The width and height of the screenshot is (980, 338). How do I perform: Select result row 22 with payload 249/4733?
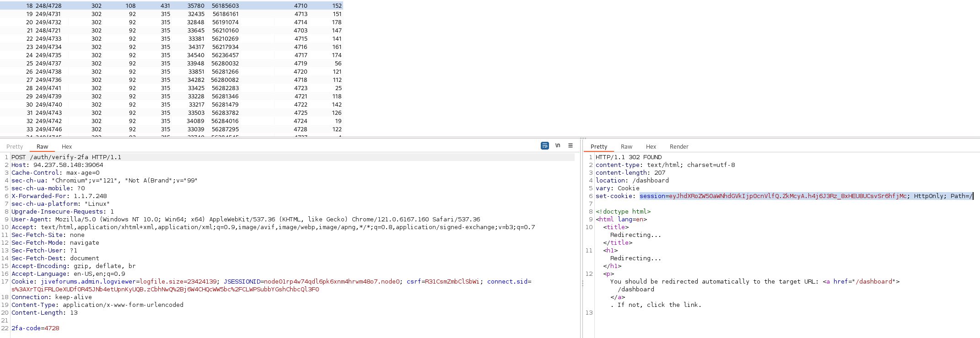pyautogui.click(x=172, y=38)
